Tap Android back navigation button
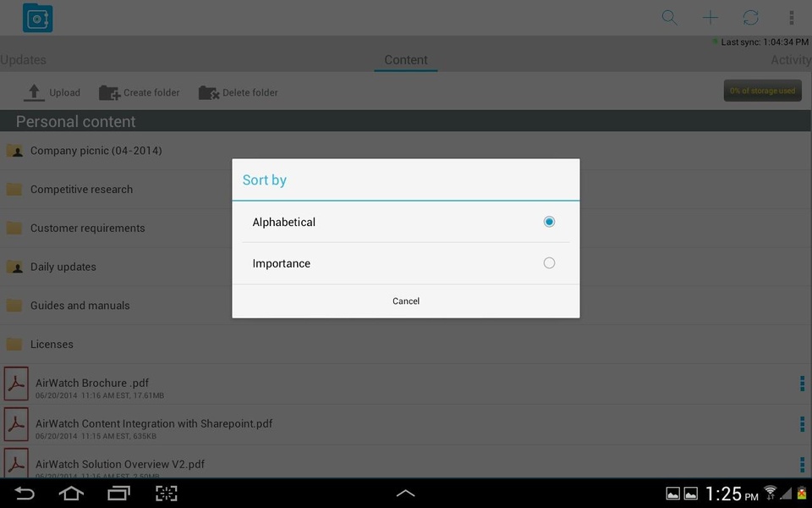The width and height of the screenshot is (812, 508). click(x=24, y=493)
